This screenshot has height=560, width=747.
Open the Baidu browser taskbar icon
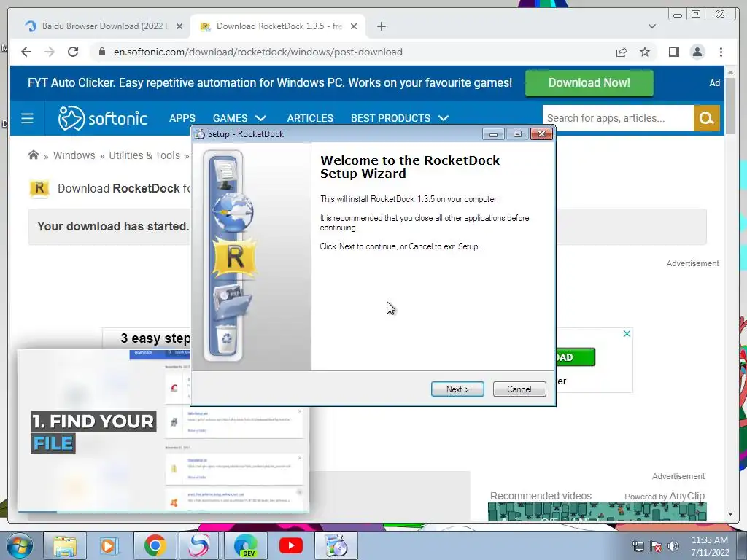click(199, 545)
